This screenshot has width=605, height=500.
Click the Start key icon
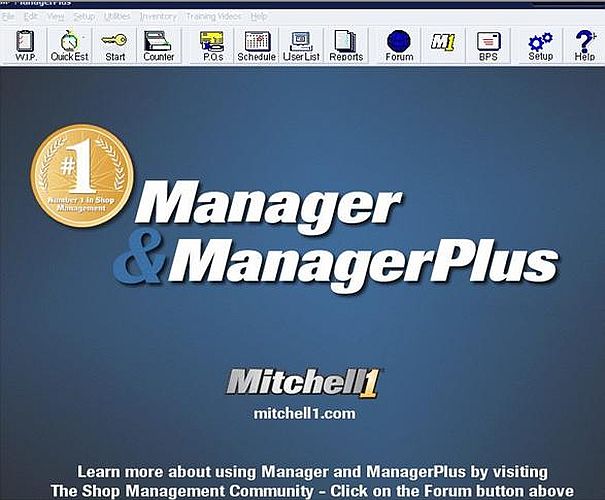(x=115, y=46)
